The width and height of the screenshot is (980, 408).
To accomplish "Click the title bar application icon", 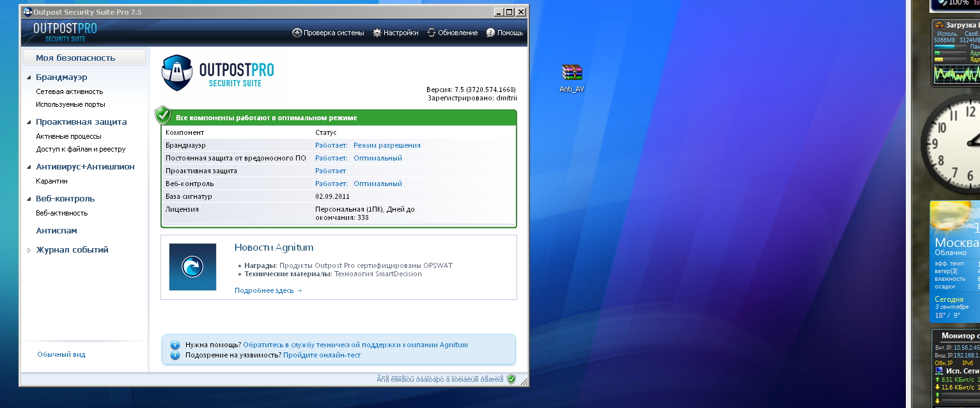I will 27,12.
